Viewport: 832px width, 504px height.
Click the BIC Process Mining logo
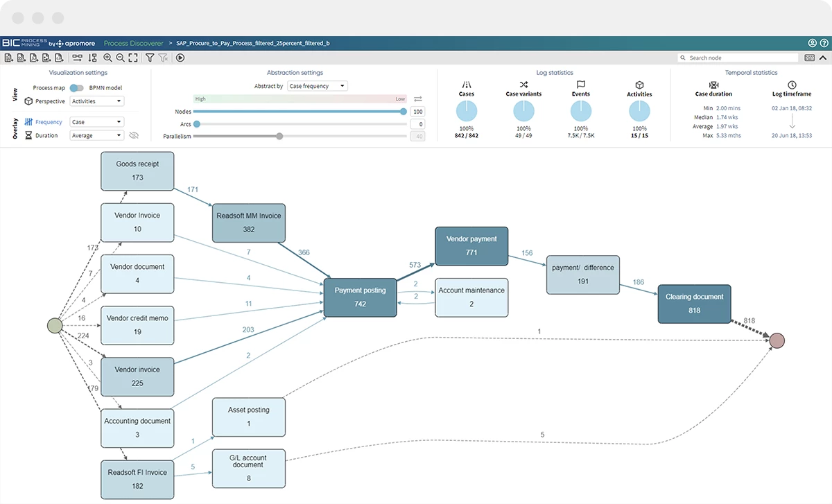(x=24, y=43)
